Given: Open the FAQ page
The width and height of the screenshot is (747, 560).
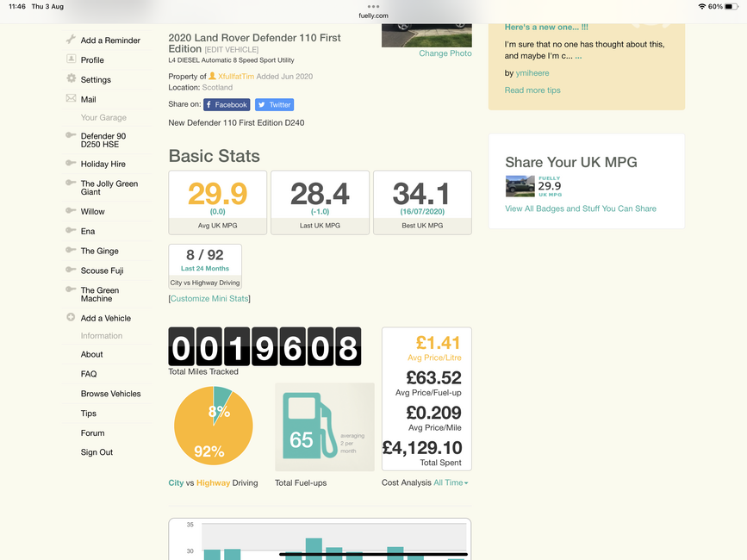Looking at the screenshot, I should click(x=89, y=374).
